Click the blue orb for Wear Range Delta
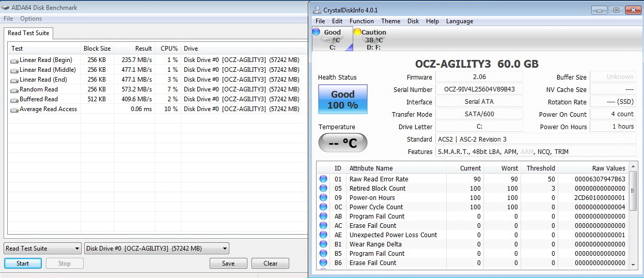This screenshot has height=278, width=644. click(323, 244)
